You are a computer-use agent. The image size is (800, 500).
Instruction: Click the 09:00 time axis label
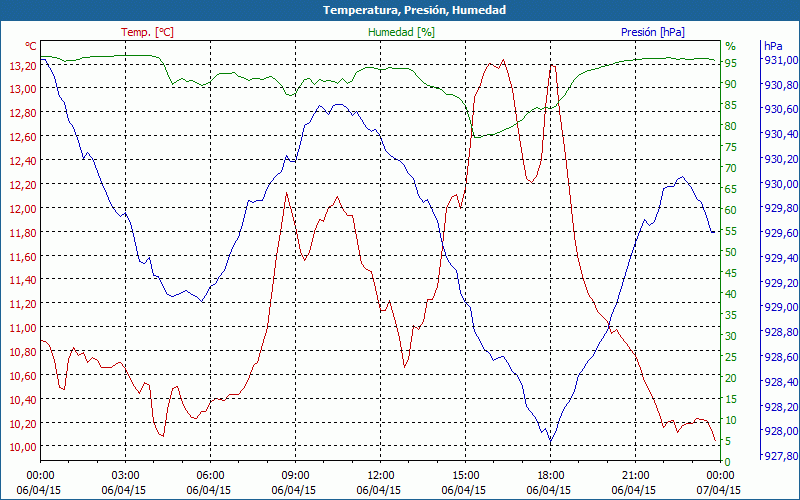(295, 476)
